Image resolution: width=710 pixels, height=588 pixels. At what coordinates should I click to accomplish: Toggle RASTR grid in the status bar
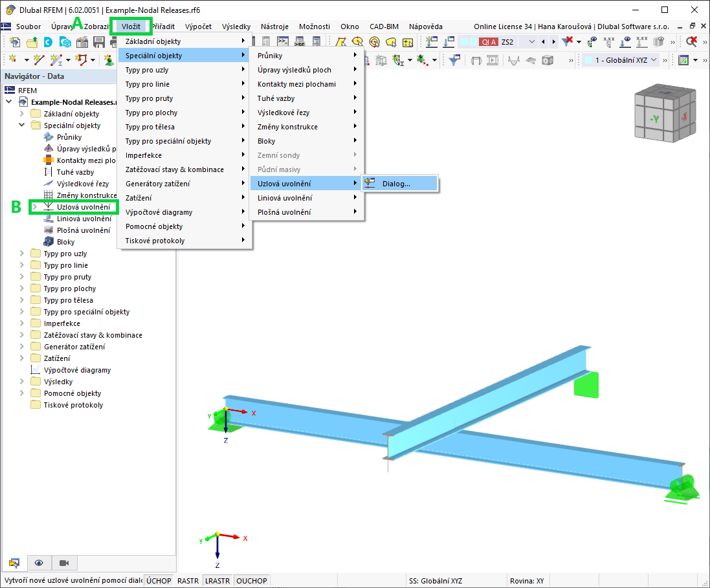coord(188,580)
